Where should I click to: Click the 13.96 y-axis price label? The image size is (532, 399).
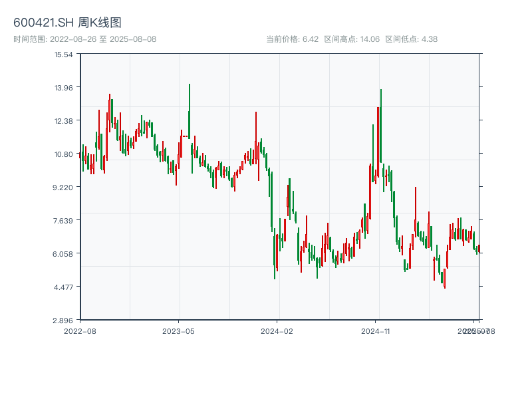64,87
